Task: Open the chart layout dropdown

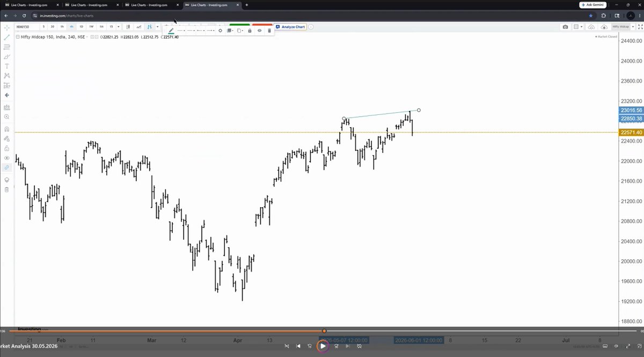Action: 578,27
